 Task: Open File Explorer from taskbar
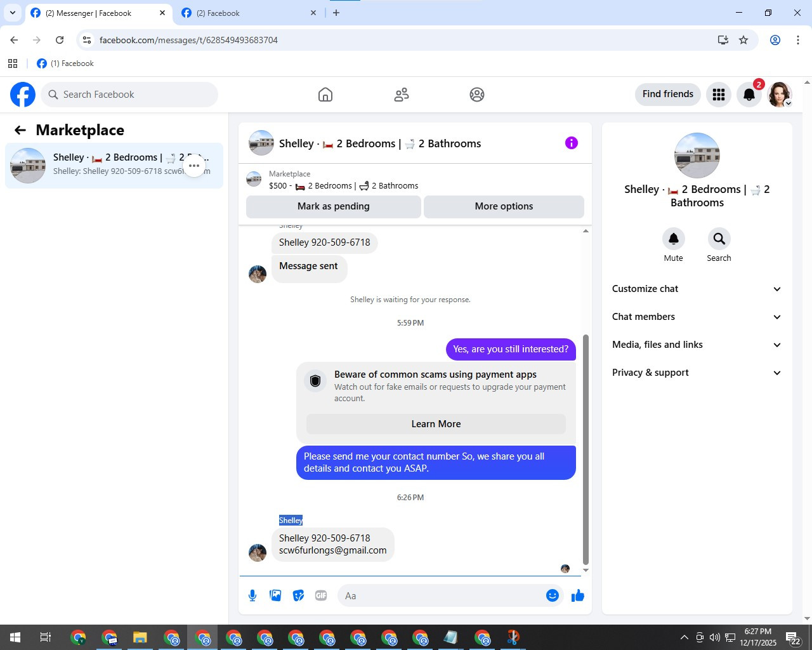[140, 637]
